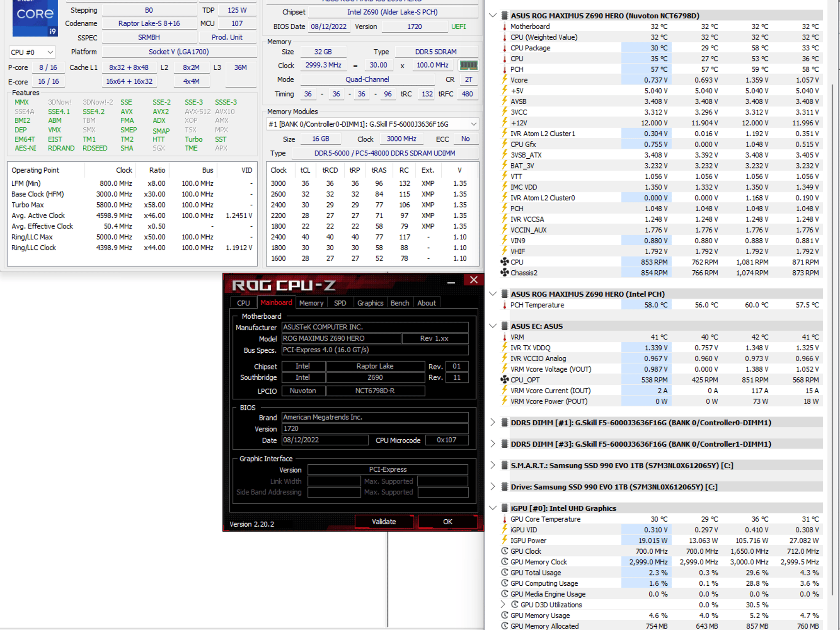Click the fan icon of Chassis2 row
This screenshot has width=840, height=630.
point(504,272)
